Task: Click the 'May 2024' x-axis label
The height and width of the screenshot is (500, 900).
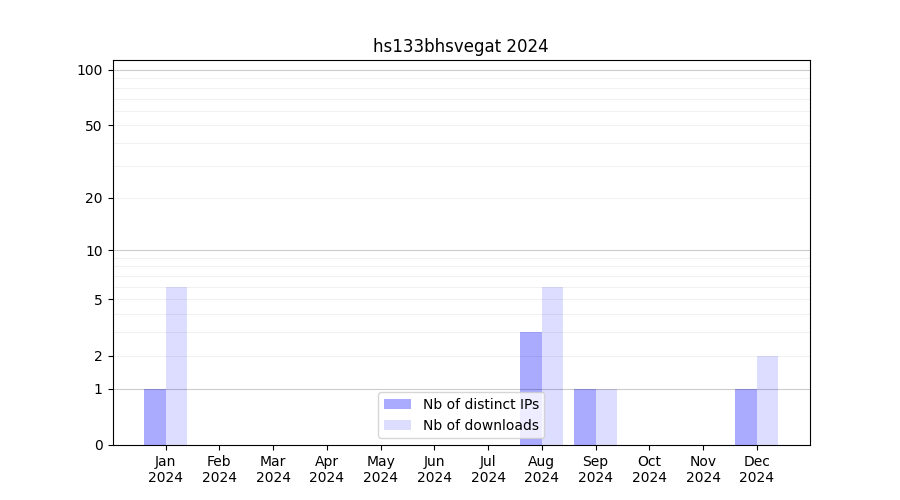Action: click(380, 469)
